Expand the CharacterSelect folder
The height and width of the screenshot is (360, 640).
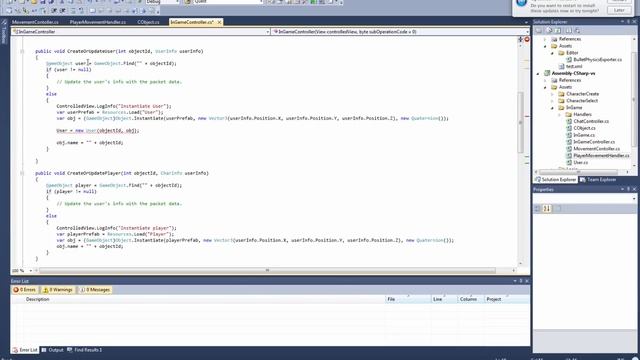[x=552, y=101]
